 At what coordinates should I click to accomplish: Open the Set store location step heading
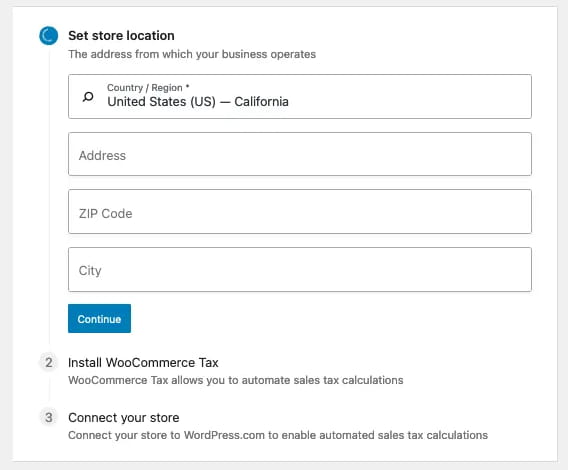(121, 36)
